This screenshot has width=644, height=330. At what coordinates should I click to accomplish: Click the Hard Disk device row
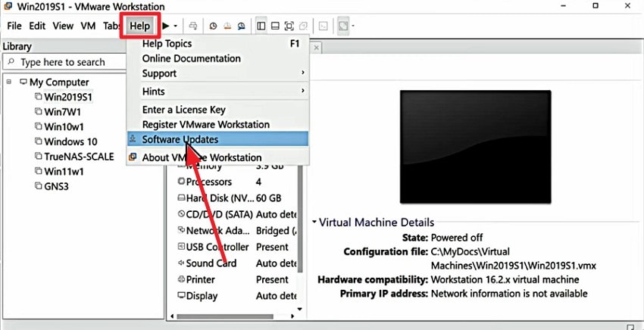pyautogui.click(x=237, y=198)
